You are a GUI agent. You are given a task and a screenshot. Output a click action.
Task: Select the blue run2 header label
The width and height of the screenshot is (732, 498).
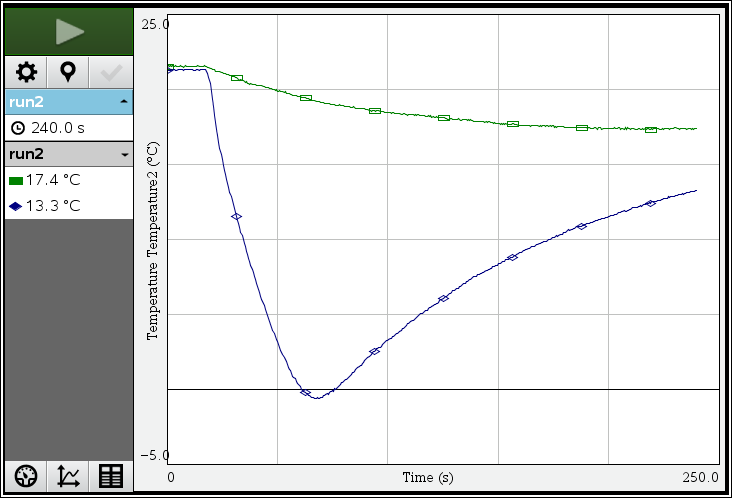[x=28, y=102]
